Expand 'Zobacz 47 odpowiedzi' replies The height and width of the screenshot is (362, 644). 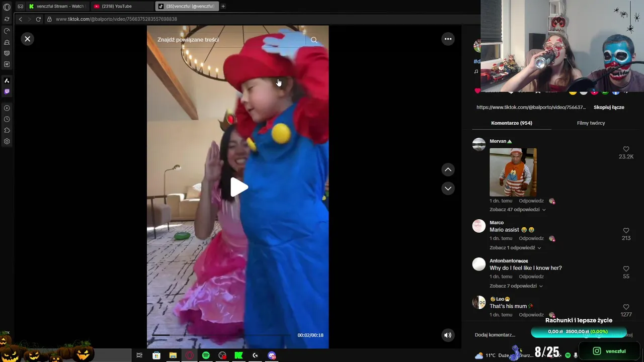coord(518,210)
